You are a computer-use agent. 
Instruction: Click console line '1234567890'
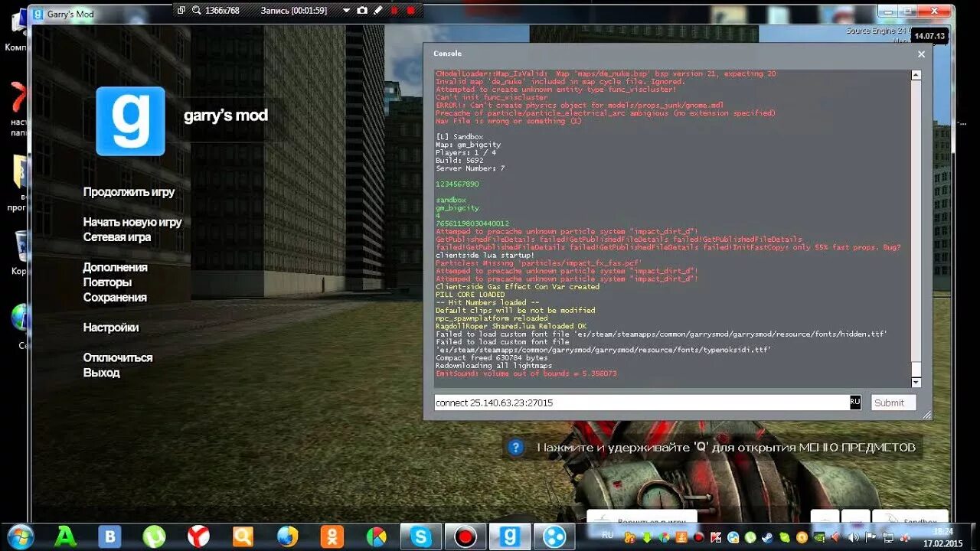click(457, 184)
